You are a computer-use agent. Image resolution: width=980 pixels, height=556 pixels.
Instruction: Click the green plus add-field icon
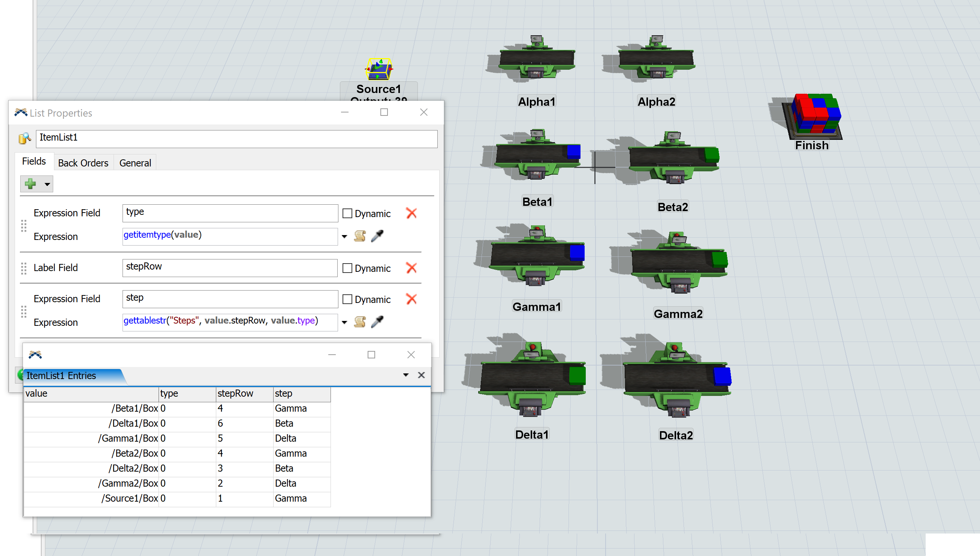tap(30, 184)
